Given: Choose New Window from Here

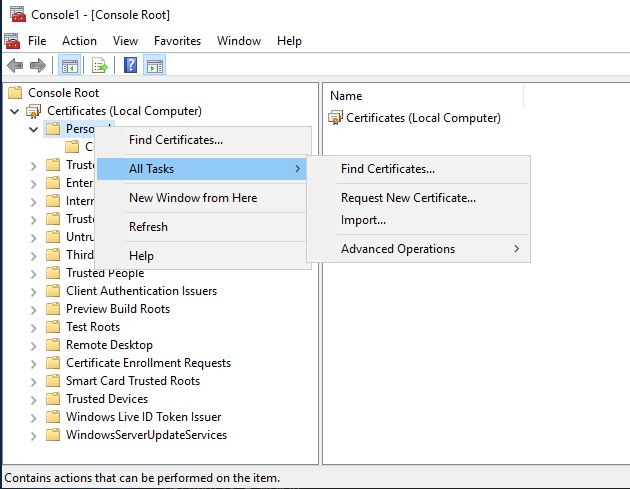Looking at the screenshot, I should coord(204,198).
